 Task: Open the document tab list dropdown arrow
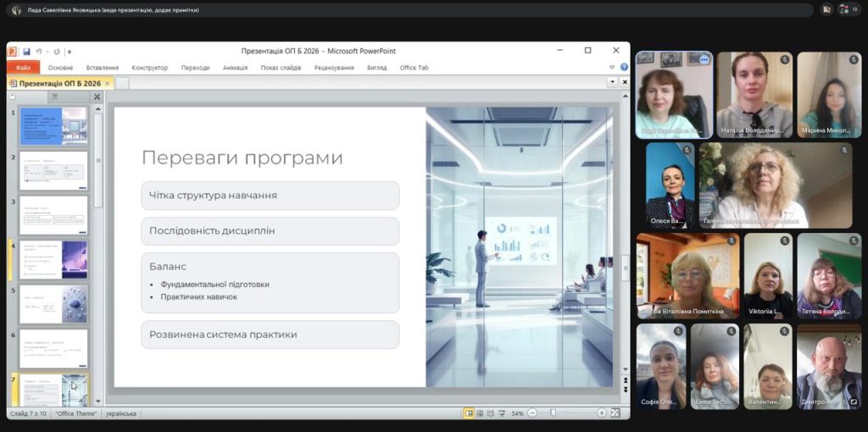(612, 82)
